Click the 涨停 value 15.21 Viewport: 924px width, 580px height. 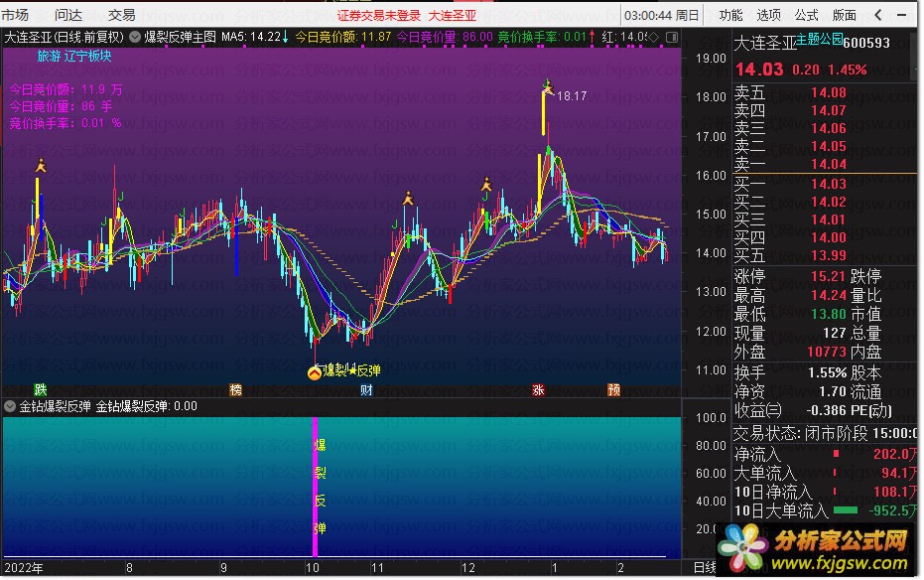coord(828,276)
